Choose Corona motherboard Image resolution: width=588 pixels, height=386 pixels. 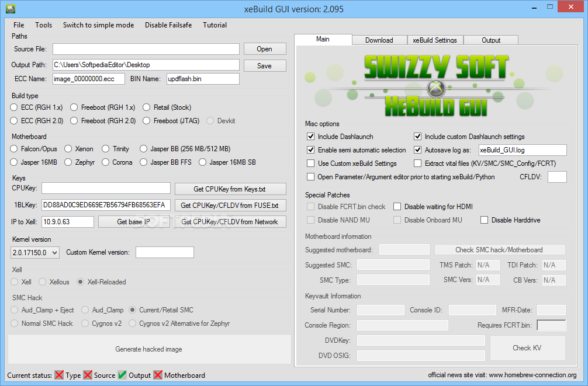pyautogui.click(x=117, y=162)
